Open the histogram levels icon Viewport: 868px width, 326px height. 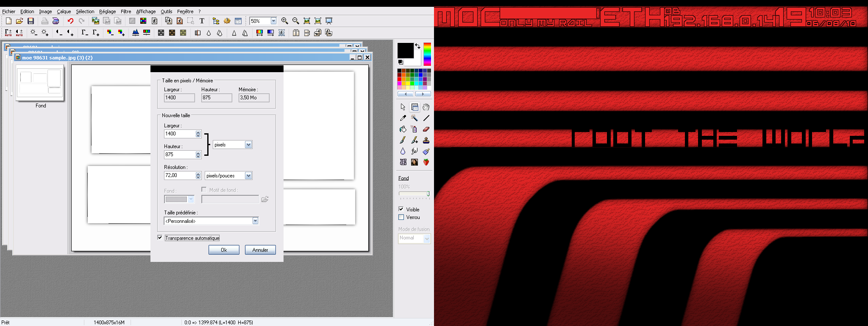tap(136, 33)
